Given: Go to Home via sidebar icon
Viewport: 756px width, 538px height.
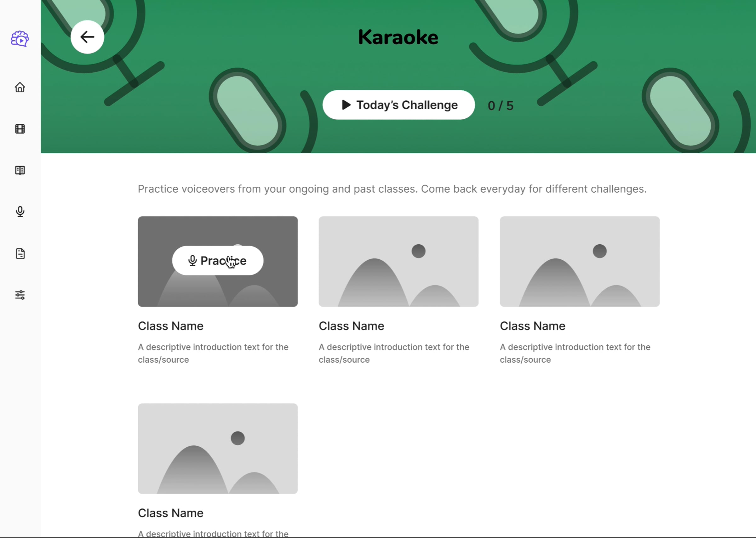Looking at the screenshot, I should click(20, 88).
